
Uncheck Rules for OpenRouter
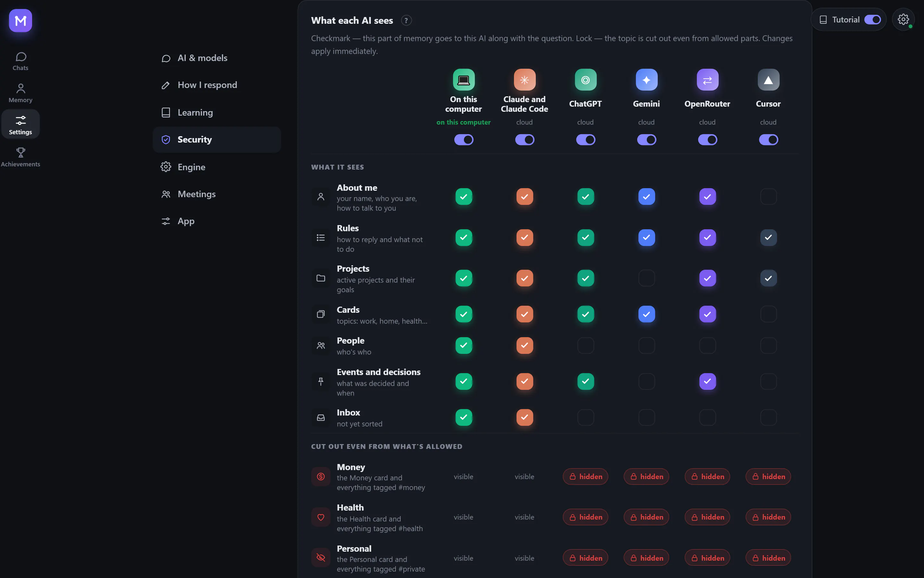[x=707, y=237]
